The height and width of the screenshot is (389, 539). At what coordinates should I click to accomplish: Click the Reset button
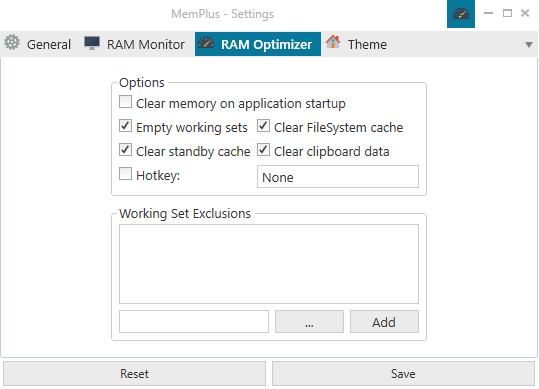134,374
